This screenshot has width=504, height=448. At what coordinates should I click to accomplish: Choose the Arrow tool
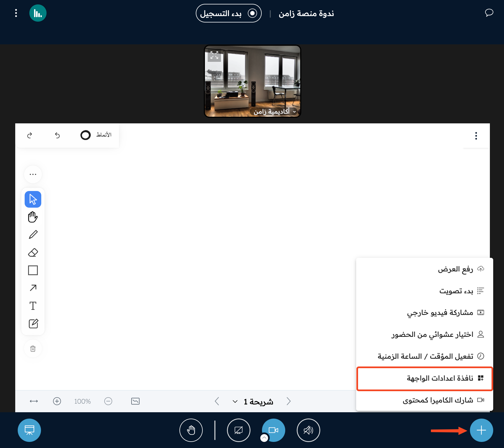click(33, 288)
